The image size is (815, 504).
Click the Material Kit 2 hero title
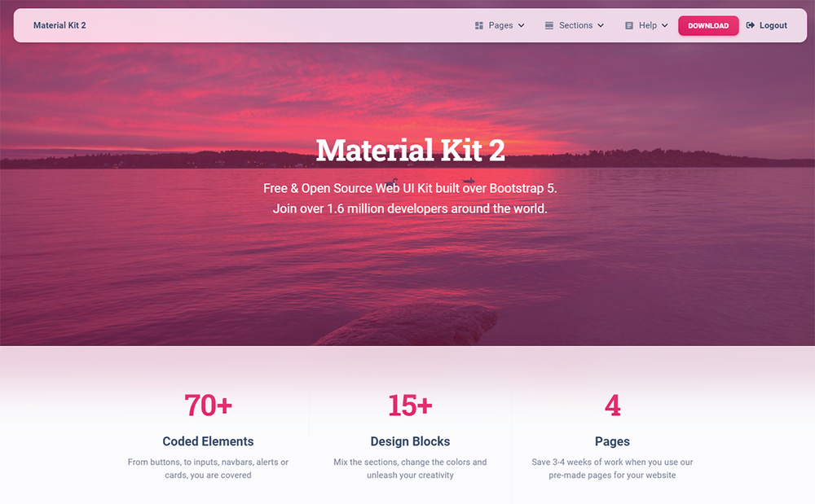pos(410,150)
